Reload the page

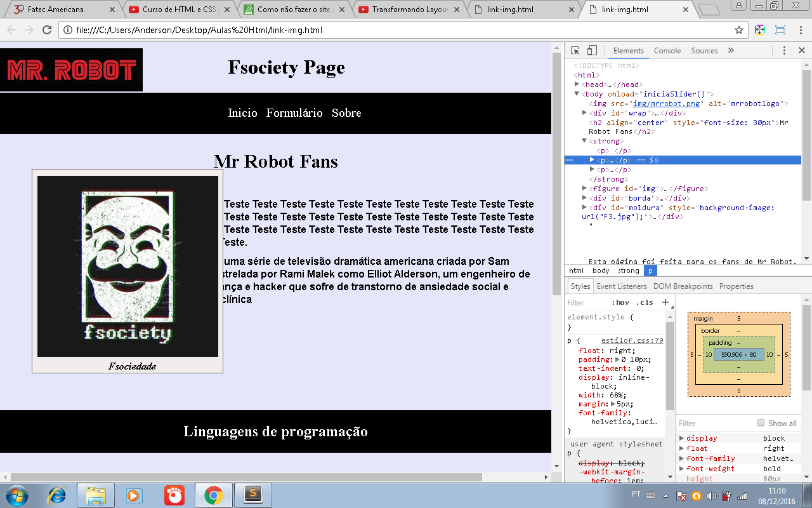click(46, 30)
